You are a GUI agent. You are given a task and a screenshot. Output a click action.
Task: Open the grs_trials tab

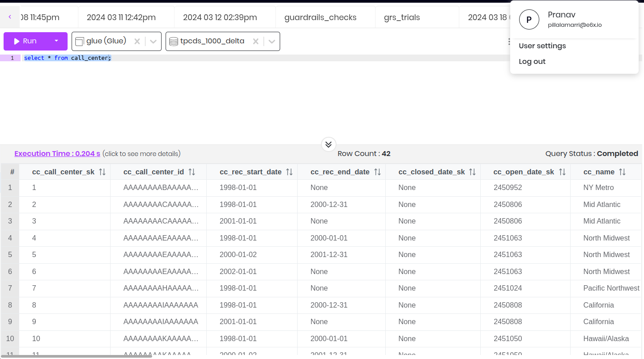click(402, 17)
